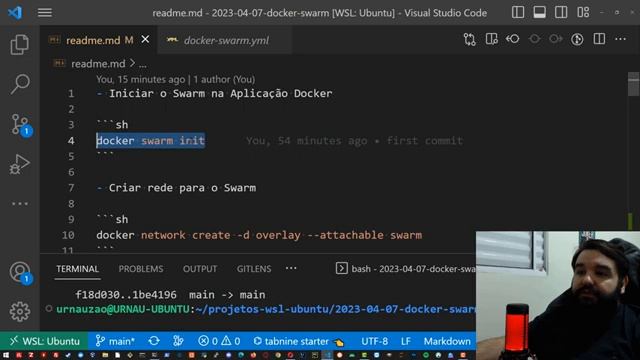640x360 pixels.
Task: Click the selected 'docker swarm init' line
Action: coord(150,141)
